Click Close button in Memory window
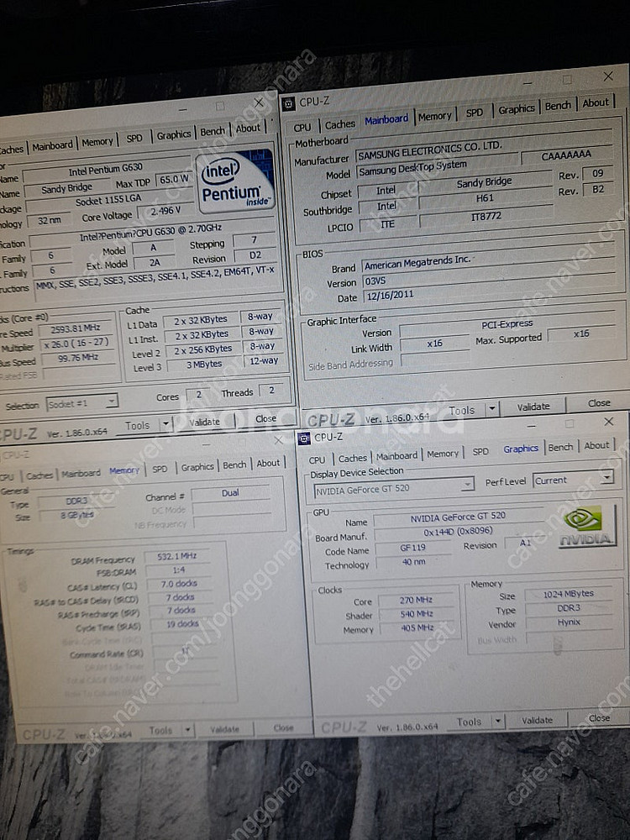Viewport: 630px width, 840px height. [x=283, y=727]
